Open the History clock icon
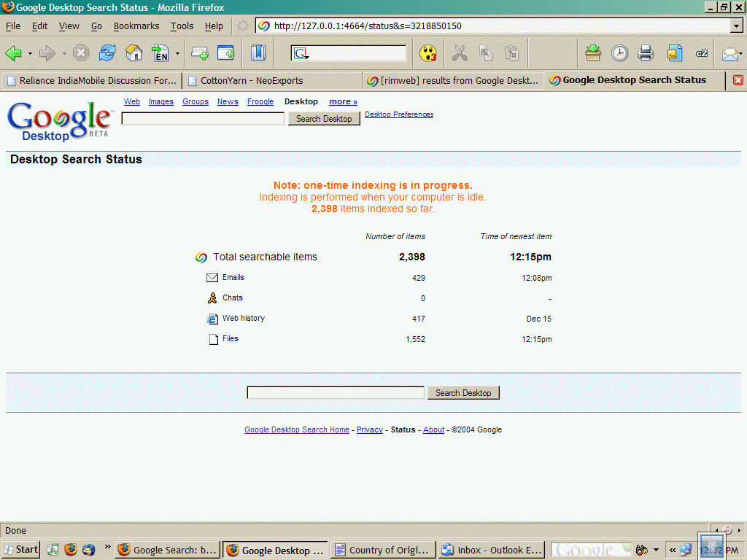The height and width of the screenshot is (560, 747). click(619, 52)
